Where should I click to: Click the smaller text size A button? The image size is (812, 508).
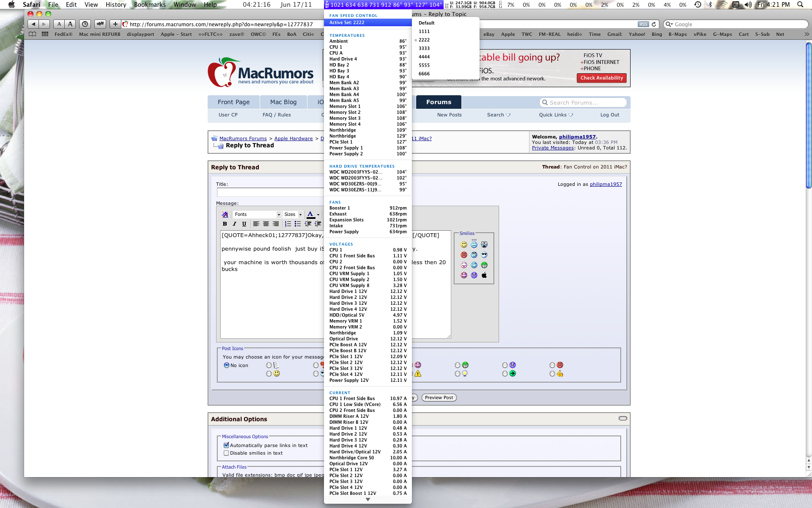tap(59, 24)
